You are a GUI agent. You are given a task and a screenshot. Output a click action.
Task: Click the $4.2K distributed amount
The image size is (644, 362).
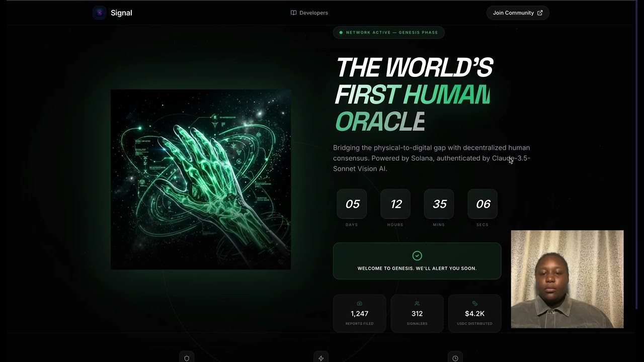tap(474, 314)
